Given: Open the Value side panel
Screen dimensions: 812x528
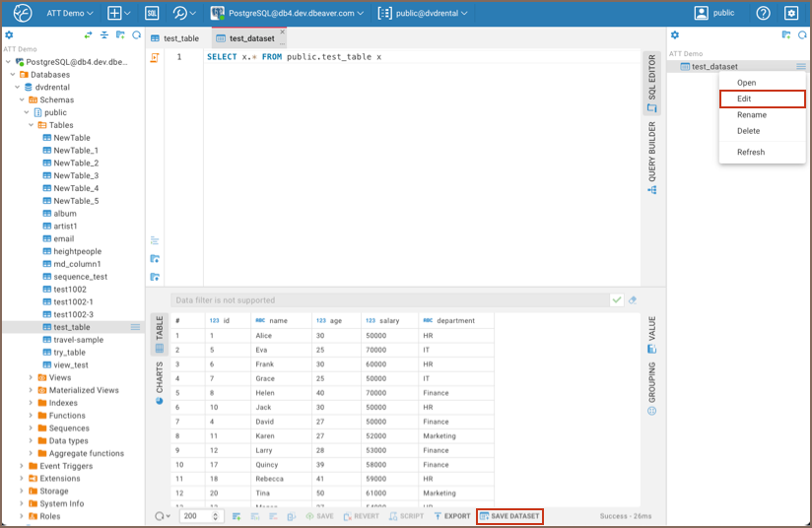Looking at the screenshot, I should (x=652, y=335).
